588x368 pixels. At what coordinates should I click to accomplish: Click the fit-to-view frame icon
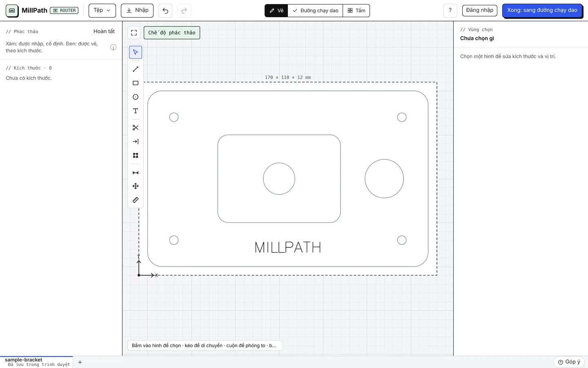[x=134, y=33]
